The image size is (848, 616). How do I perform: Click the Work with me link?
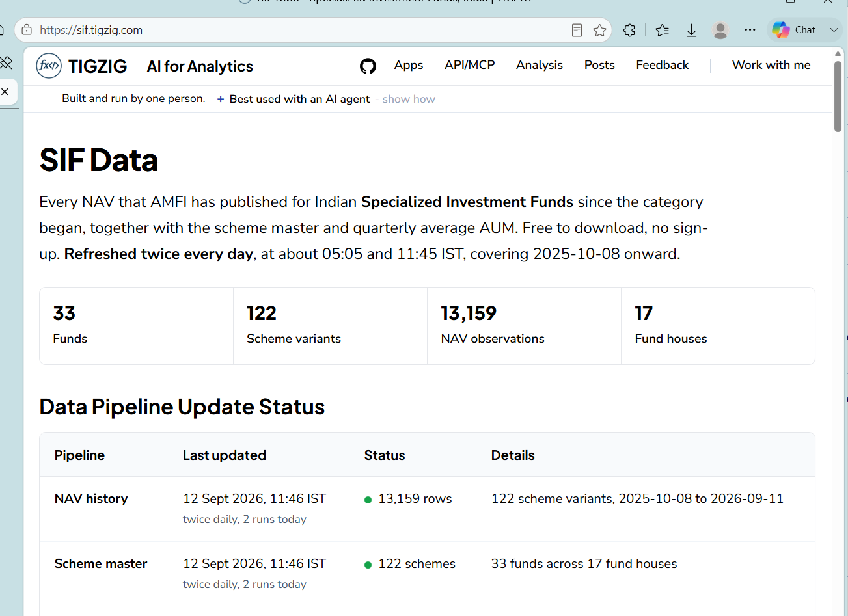coord(771,65)
